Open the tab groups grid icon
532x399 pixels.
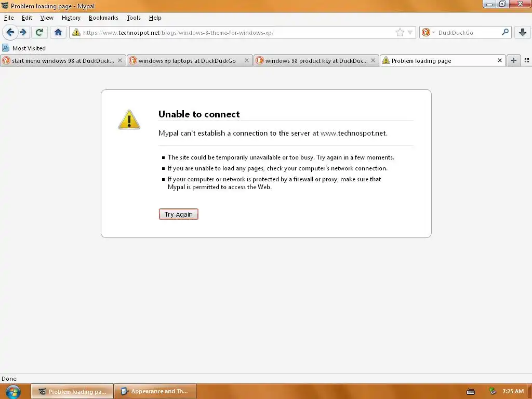[527, 60]
